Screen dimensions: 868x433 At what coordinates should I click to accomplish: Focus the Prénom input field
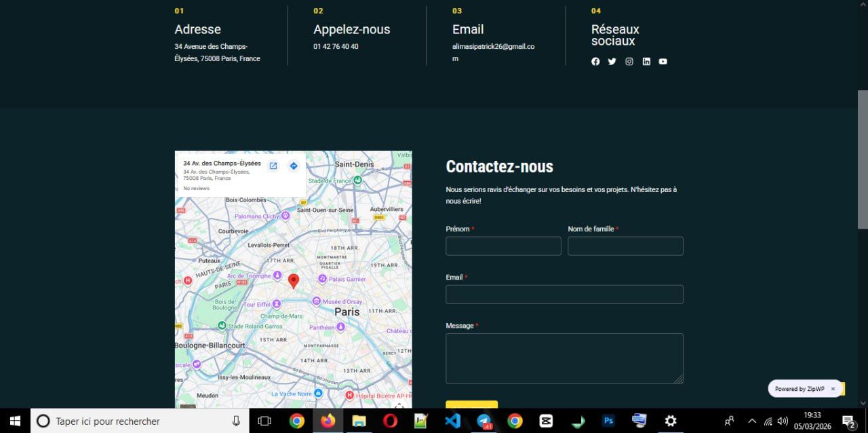pyautogui.click(x=503, y=246)
